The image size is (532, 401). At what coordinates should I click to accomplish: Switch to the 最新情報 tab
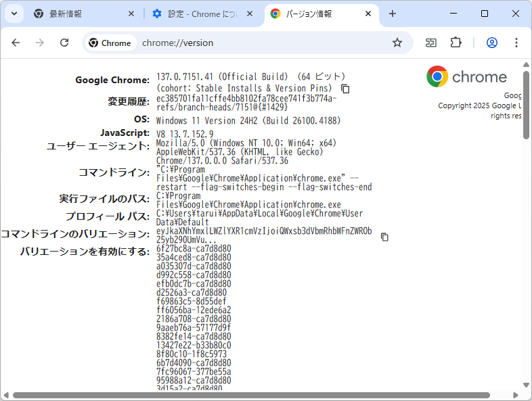(x=84, y=14)
